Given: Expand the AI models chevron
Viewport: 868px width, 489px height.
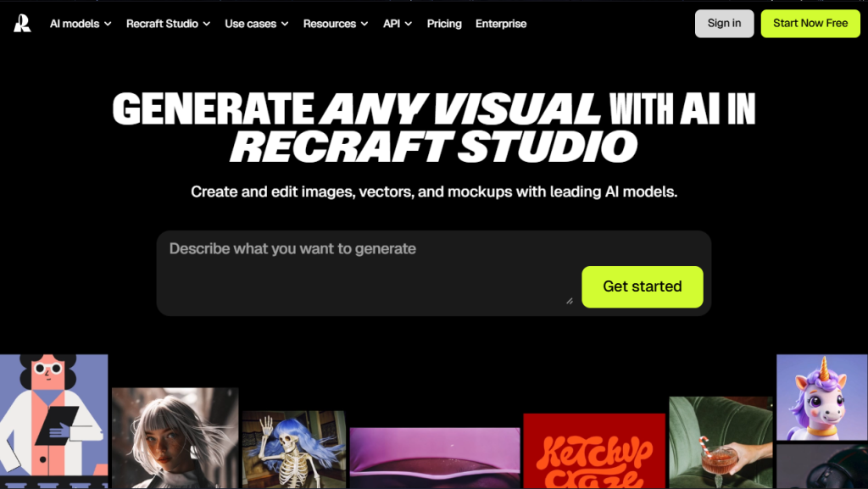Looking at the screenshot, I should [108, 24].
